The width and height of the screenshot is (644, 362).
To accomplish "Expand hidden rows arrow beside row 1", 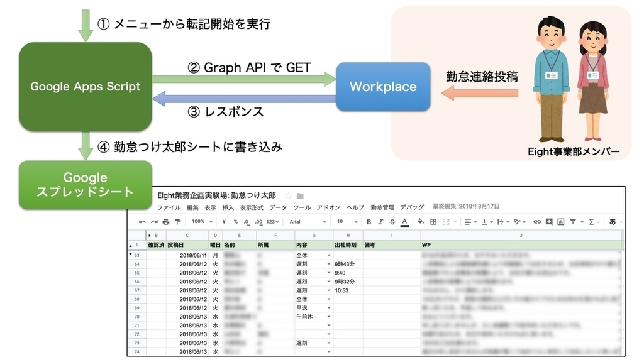I will pos(131,246).
